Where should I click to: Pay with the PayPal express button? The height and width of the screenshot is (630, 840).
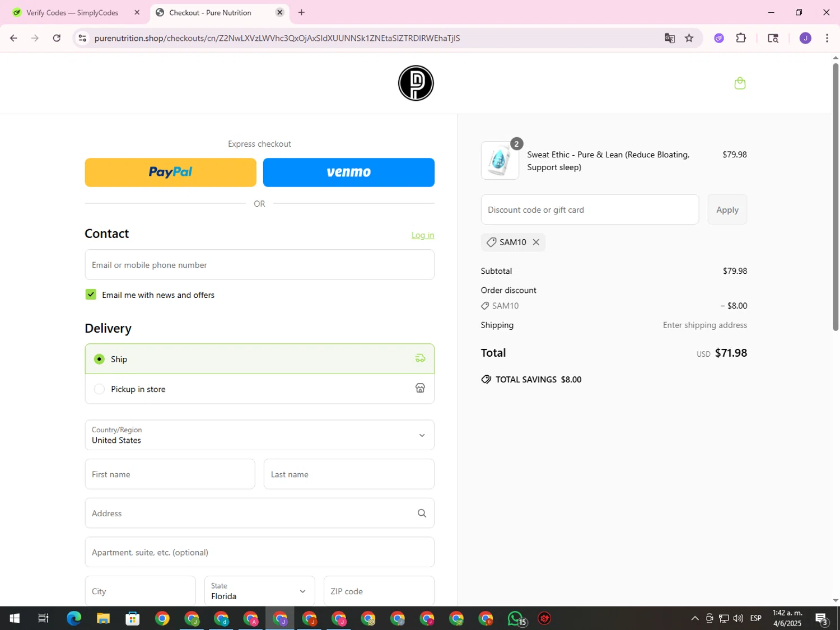(x=170, y=172)
